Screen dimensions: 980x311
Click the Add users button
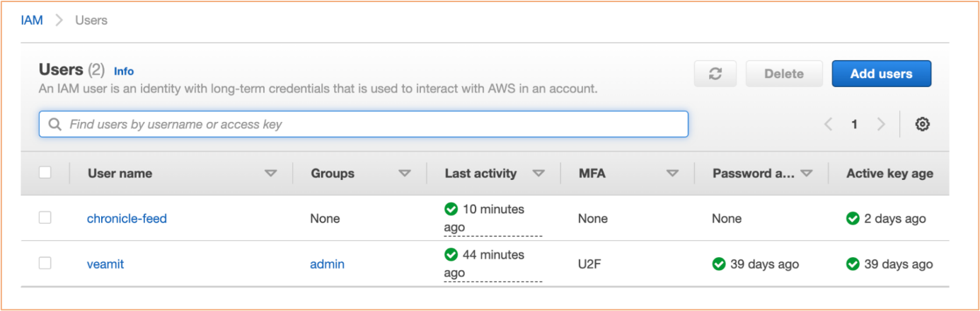click(881, 74)
